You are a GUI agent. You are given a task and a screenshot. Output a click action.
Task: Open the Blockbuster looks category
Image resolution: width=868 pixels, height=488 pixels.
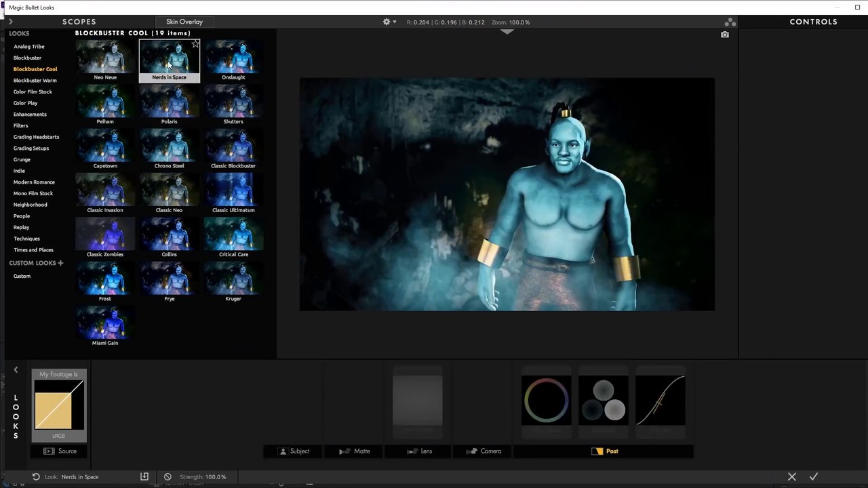(27, 58)
